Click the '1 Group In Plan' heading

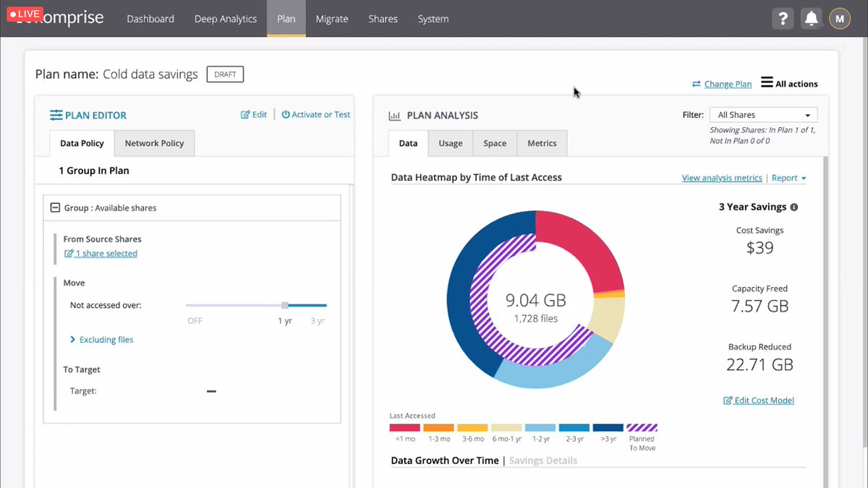tap(94, 171)
